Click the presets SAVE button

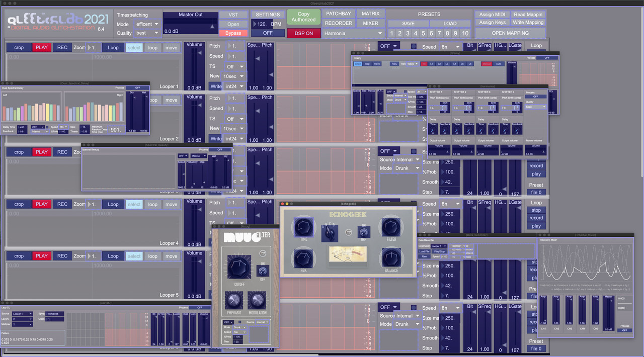[409, 23]
